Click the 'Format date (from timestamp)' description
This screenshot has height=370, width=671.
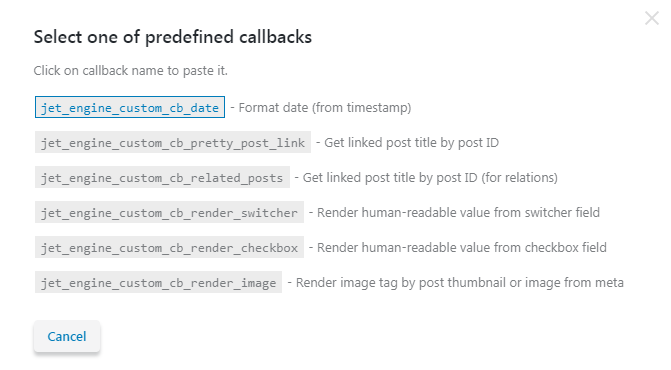pyautogui.click(x=325, y=107)
